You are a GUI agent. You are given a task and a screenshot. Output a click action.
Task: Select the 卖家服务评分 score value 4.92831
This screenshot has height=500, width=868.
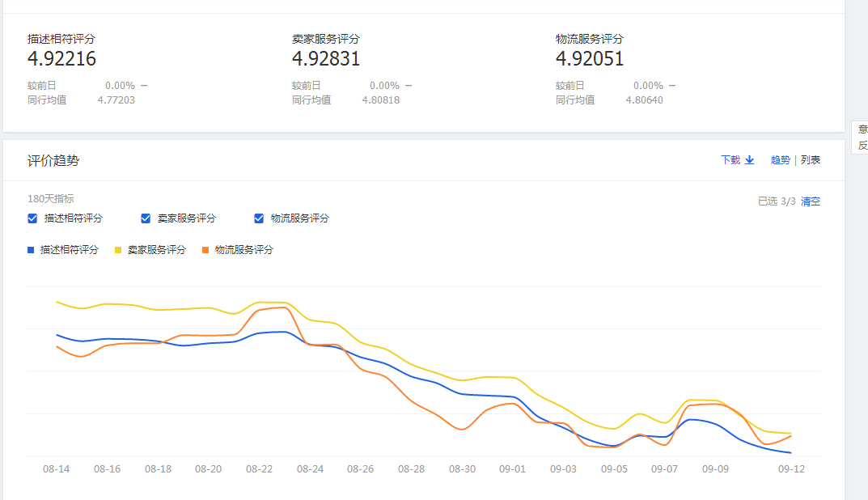tap(326, 59)
